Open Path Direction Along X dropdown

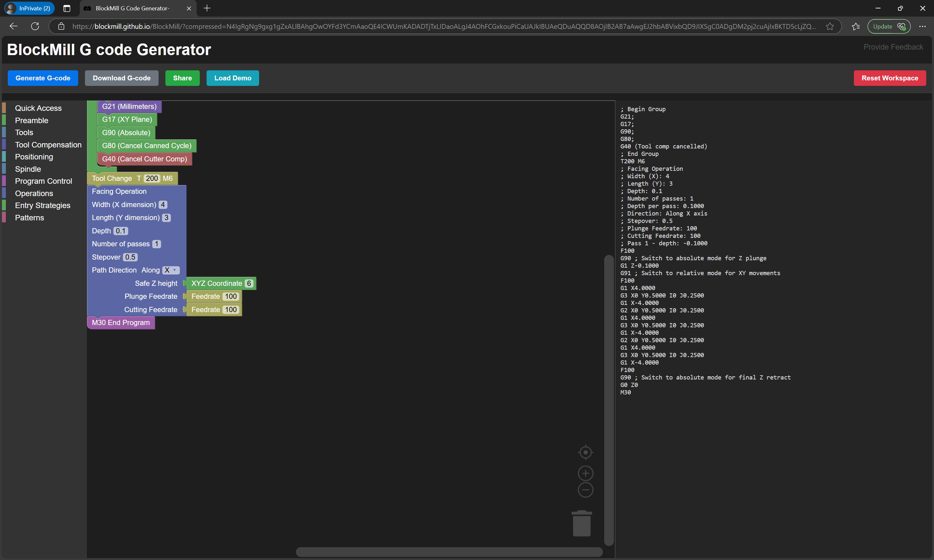click(x=171, y=270)
